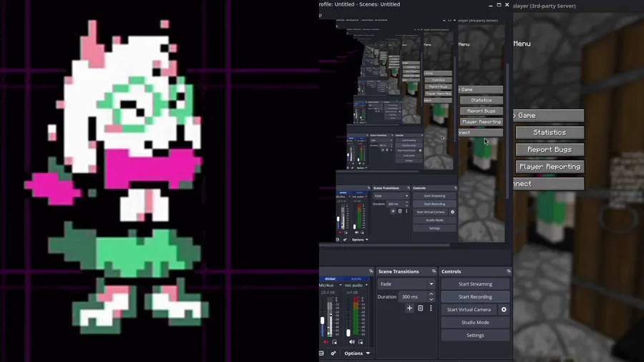Close the OBS window

point(507,5)
